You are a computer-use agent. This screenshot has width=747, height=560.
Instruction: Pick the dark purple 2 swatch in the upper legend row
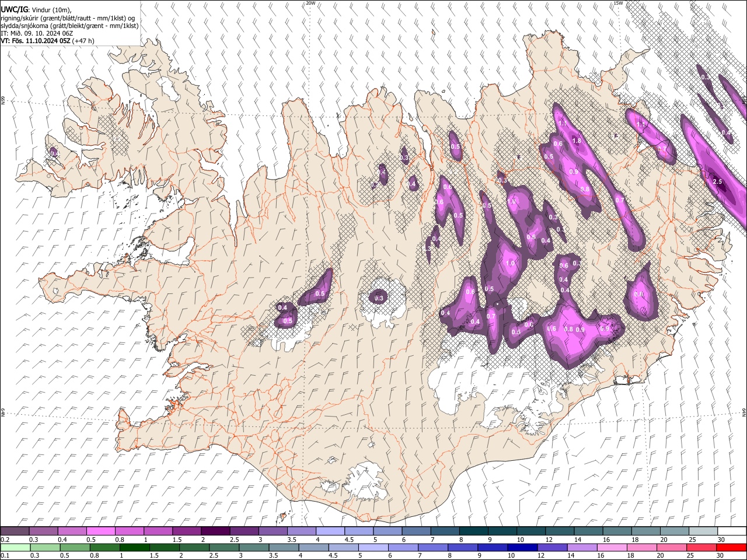215,531
